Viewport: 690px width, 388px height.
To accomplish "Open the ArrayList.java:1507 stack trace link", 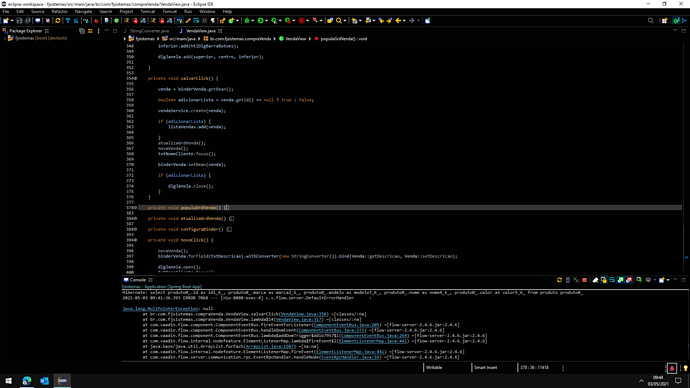I will 270,346.
